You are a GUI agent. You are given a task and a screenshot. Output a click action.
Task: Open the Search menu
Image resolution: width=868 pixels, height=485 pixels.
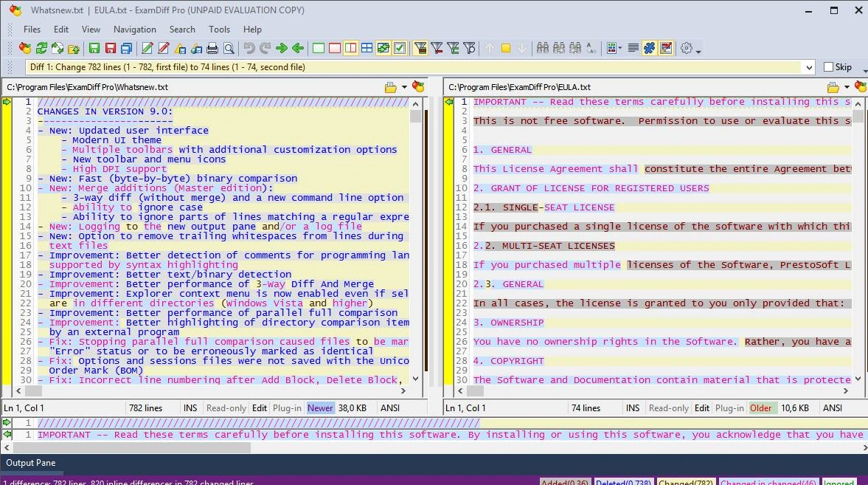(x=182, y=30)
